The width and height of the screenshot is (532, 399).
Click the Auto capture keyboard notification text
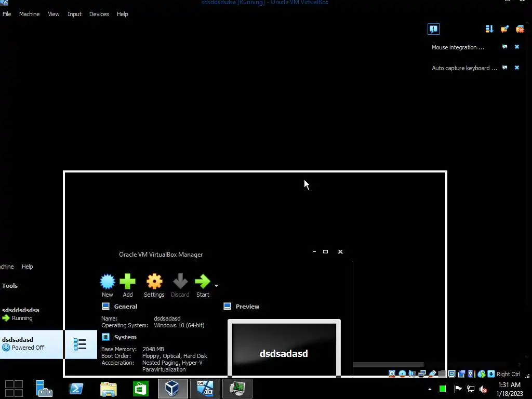coord(464,68)
